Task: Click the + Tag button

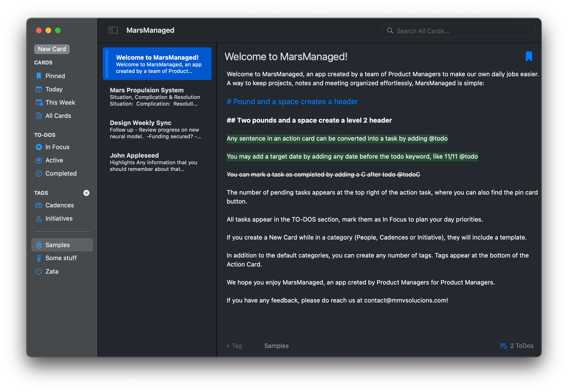Action: (234, 346)
